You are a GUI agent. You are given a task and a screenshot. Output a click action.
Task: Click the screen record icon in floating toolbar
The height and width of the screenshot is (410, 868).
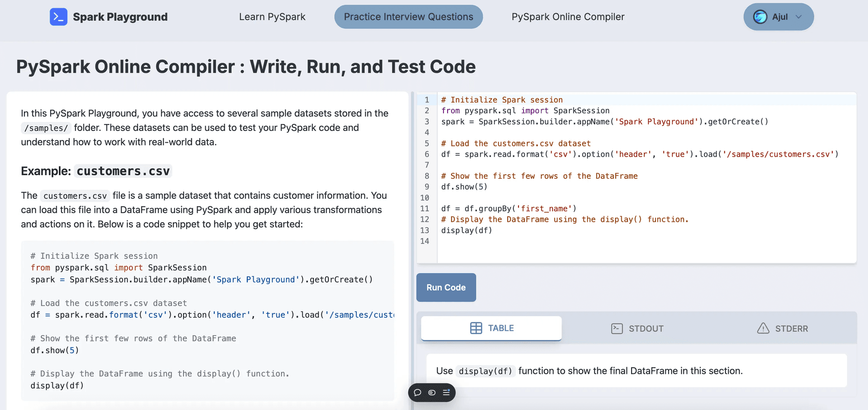pyautogui.click(x=432, y=393)
